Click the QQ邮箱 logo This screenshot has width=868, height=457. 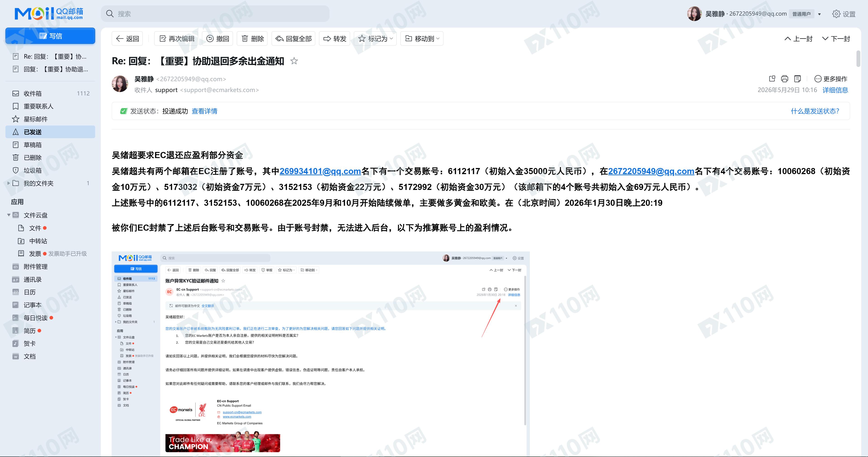tap(49, 14)
